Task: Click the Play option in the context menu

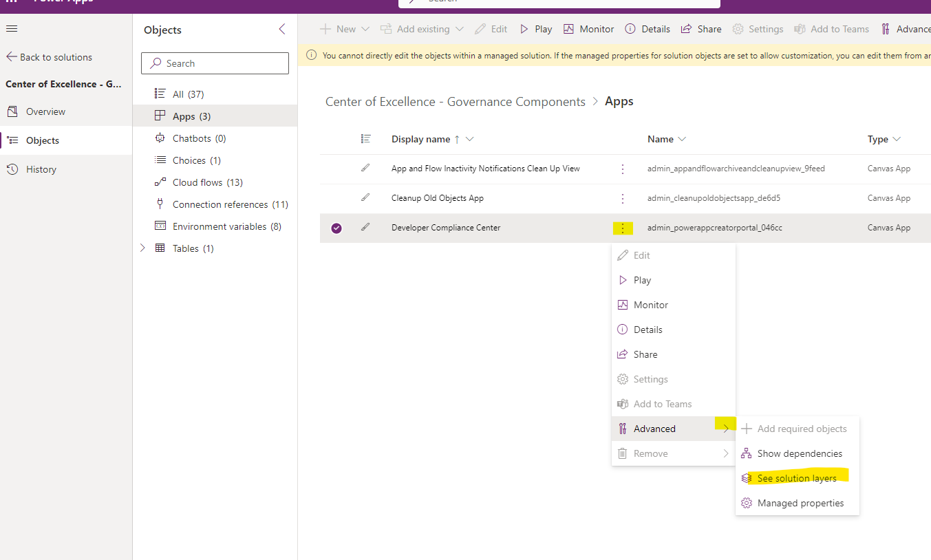Action: point(643,280)
